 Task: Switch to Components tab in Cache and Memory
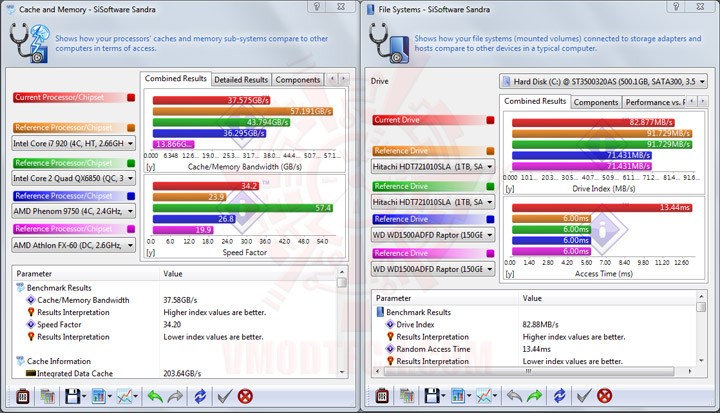pos(298,80)
